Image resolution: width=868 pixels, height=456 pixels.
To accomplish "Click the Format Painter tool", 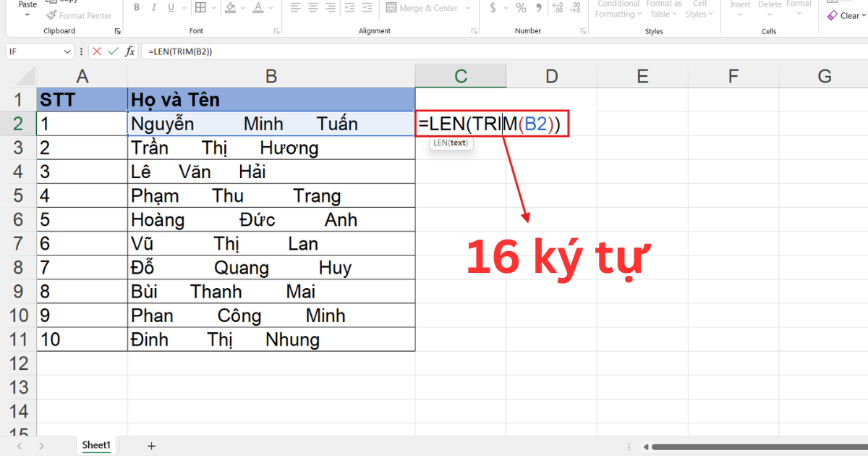I will pos(80,15).
